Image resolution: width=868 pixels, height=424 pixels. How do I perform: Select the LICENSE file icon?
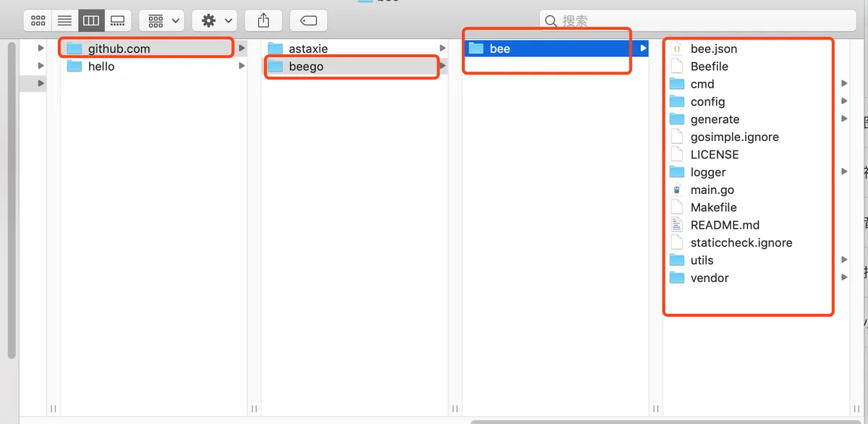pyautogui.click(x=677, y=154)
